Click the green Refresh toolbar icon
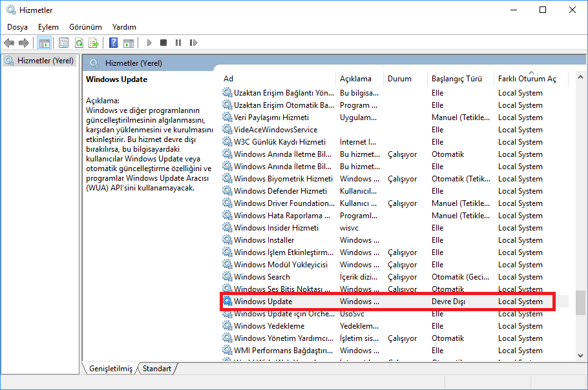The width and height of the screenshot is (588, 390). tap(79, 43)
